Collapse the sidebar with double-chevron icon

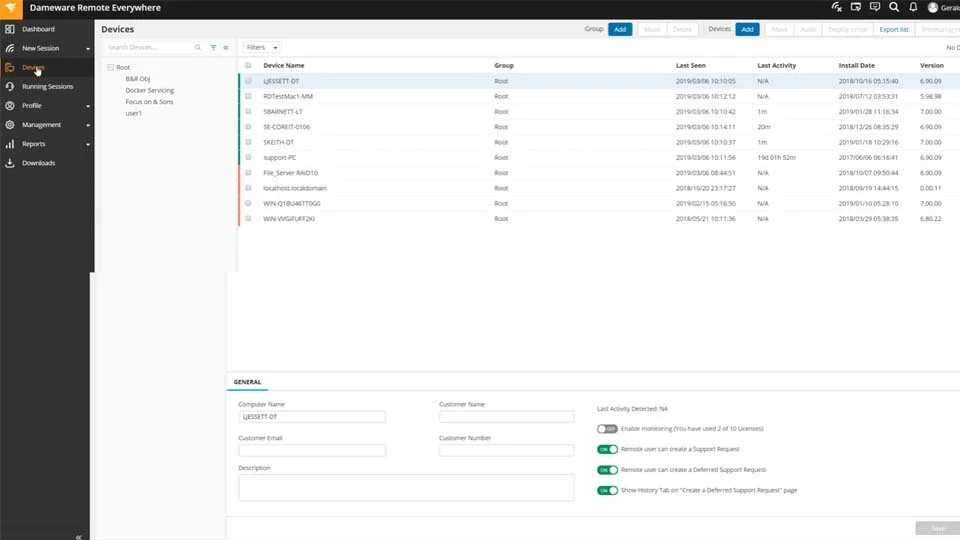pos(78,536)
